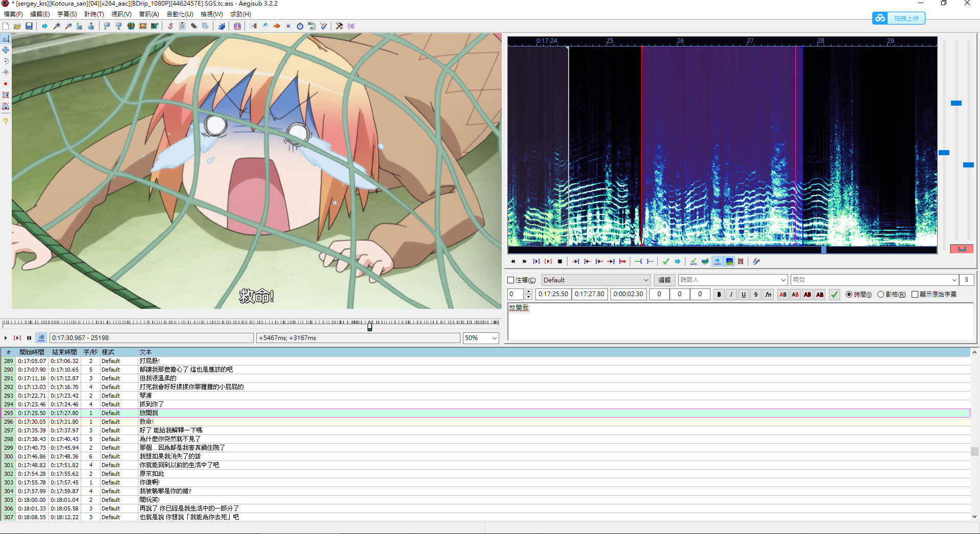The width and height of the screenshot is (980, 534).
Task: Open font name fn button
Action: [768, 295]
